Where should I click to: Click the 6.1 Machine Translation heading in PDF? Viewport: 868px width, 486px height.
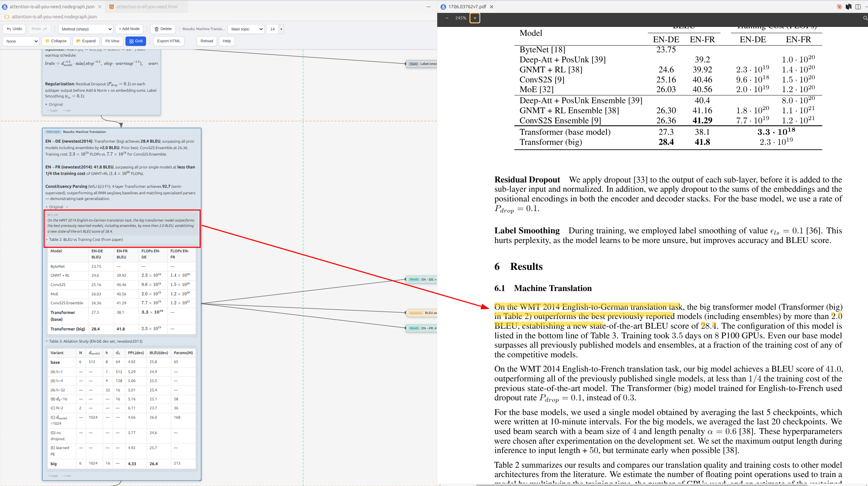click(x=543, y=289)
